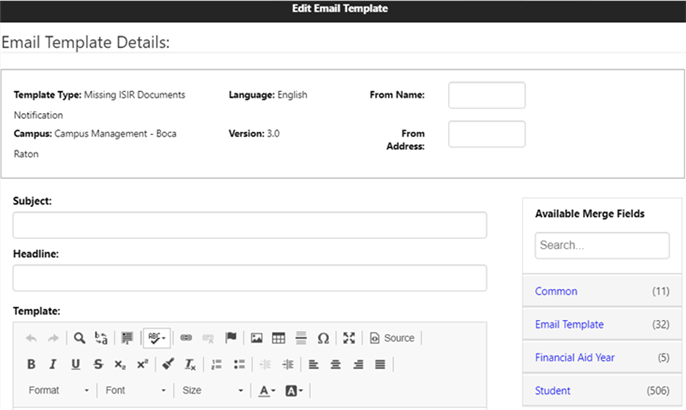
Task: Click the Unlink icon
Action: tap(208, 338)
